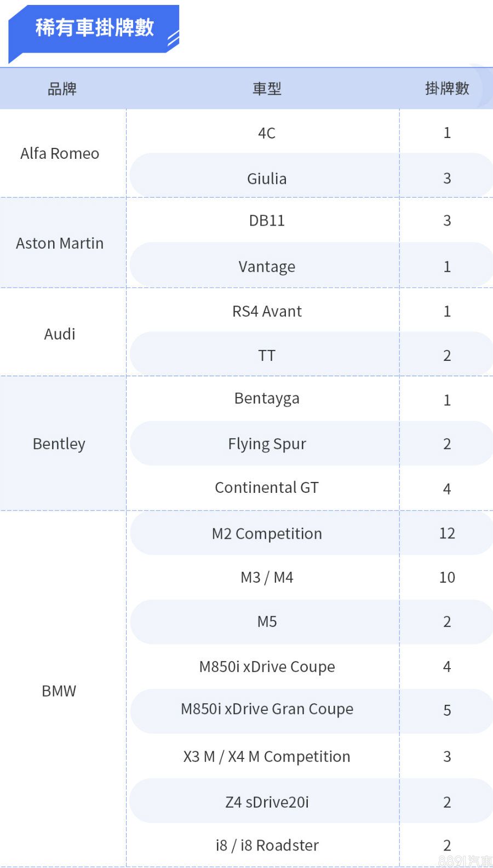This screenshot has height=868, width=493.
Task: Select the 車型 column header
Action: pyautogui.click(x=267, y=89)
